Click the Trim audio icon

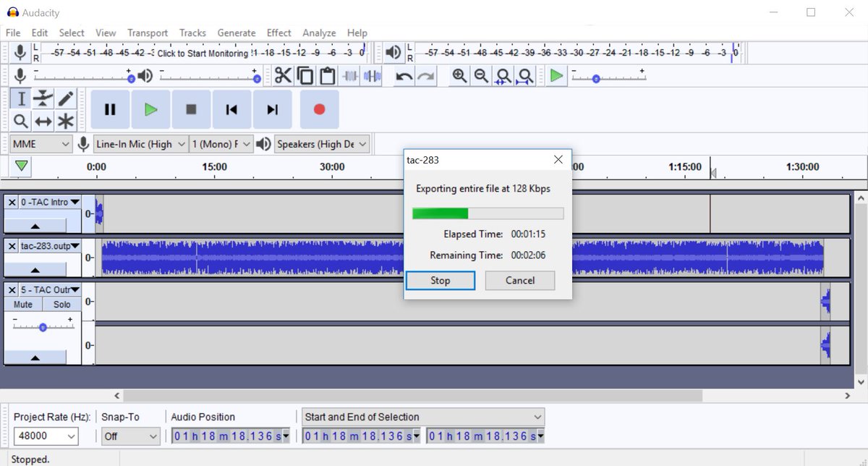[x=350, y=75]
